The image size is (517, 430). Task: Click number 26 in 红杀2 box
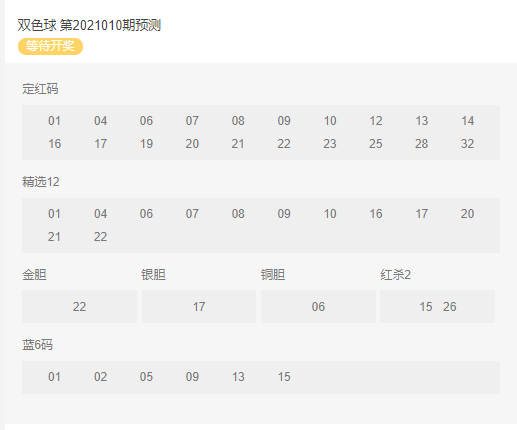point(449,307)
